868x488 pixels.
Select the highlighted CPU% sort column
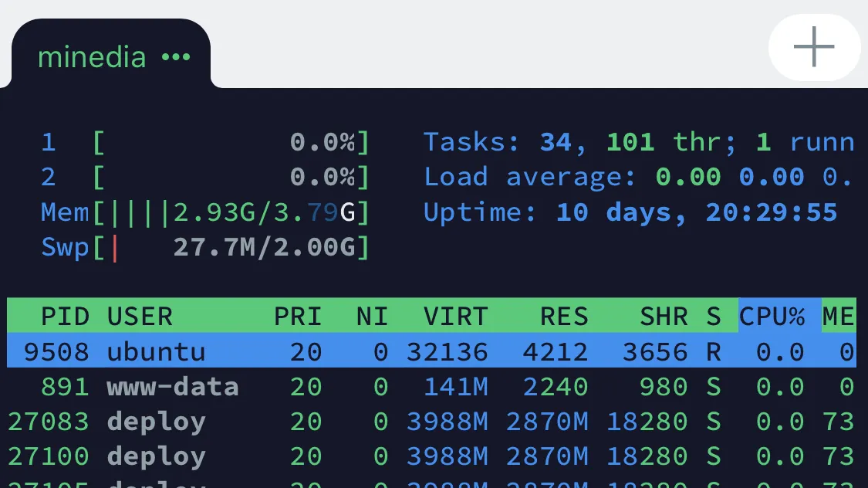pyautogui.click(x=772, y=317)
